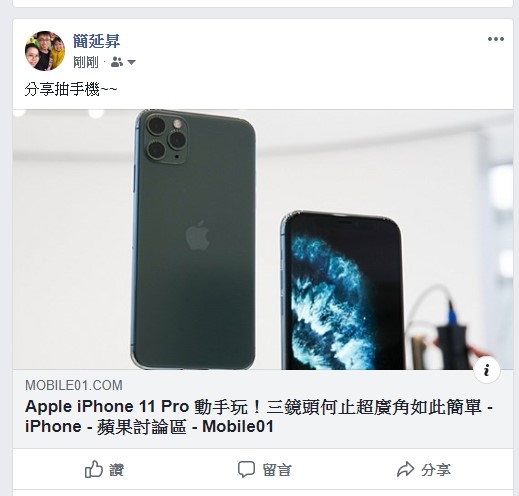
Task: Click the iPhone with the lit screen
Action: (x=343, y=291)
